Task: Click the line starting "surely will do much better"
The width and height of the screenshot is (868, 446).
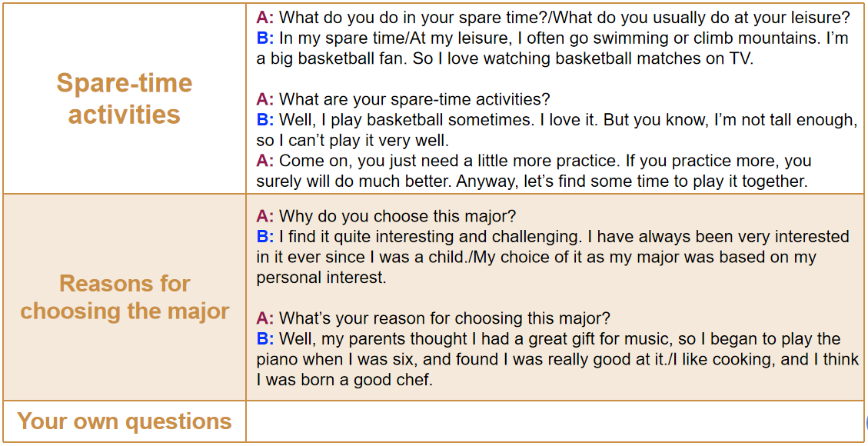Action: click(x=531, y=182)
